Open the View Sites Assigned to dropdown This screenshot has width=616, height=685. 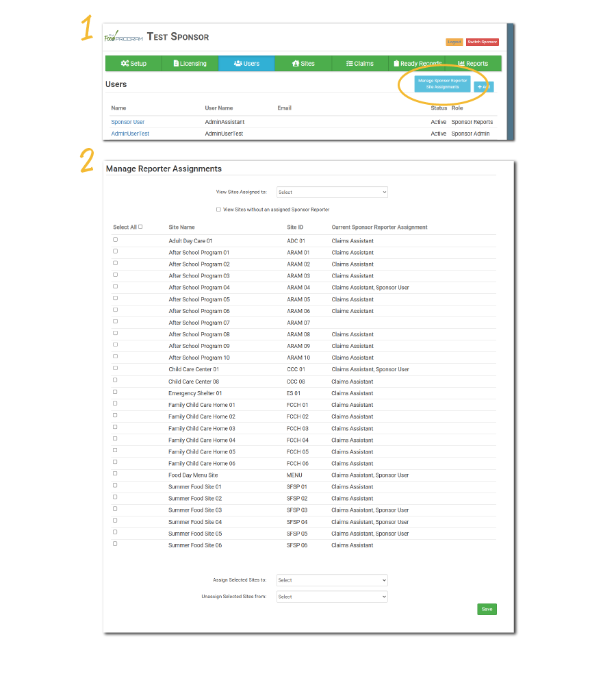click(332, 192)
